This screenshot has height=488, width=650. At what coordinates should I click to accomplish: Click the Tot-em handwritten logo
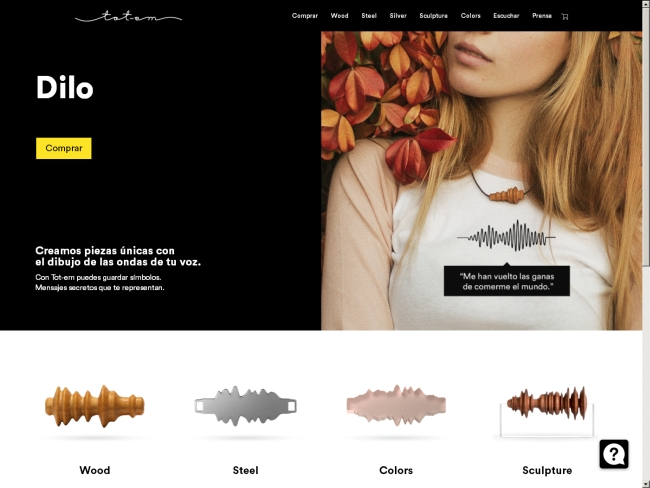coord(128,17)
